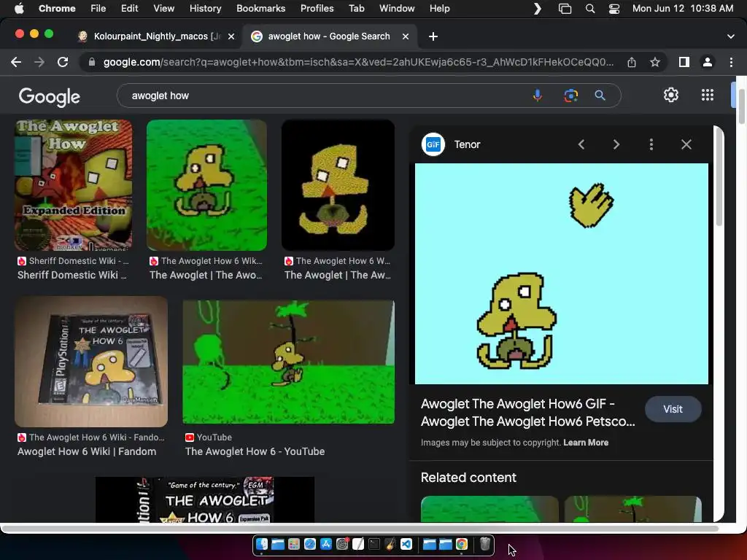The image size is (747, 560).
Task: Click the Tenor source name
Action: tap(467, 144)
